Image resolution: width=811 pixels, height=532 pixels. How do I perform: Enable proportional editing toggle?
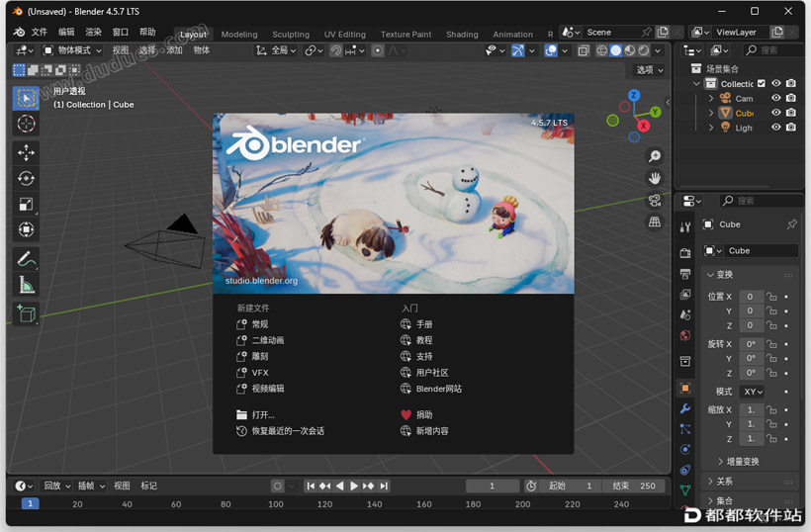(x=378, y=50)
